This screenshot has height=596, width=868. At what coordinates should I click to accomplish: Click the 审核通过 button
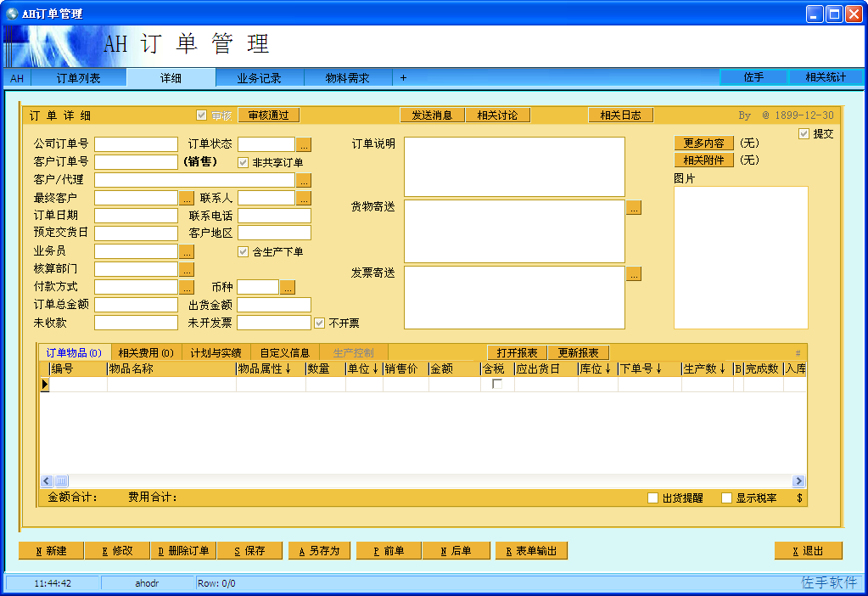pyautogui.click(x=268, y=115)
